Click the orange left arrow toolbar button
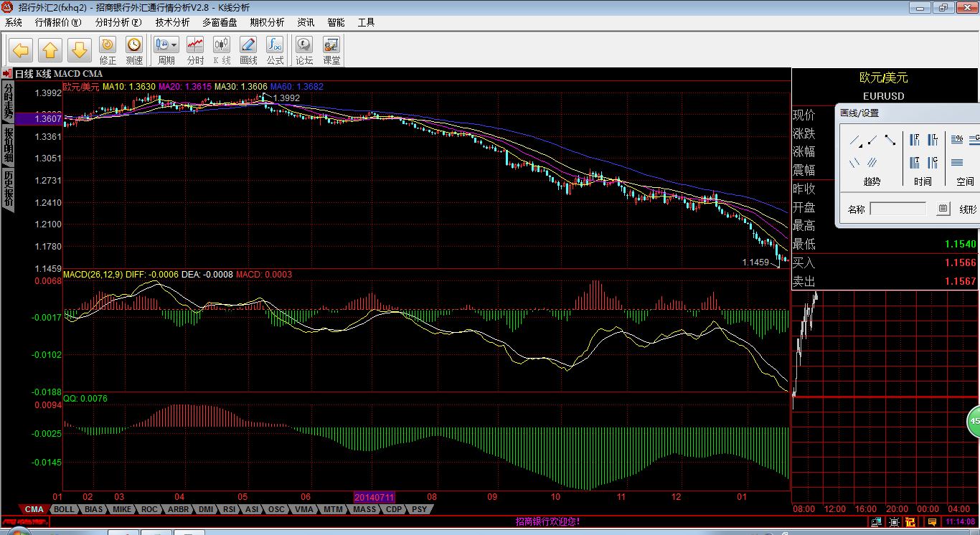Screen dimensions: 980x535 (x=21, y=50)
